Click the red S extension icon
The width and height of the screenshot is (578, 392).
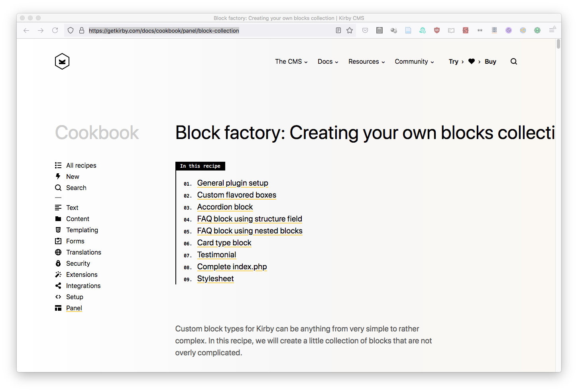pos(466,30)
